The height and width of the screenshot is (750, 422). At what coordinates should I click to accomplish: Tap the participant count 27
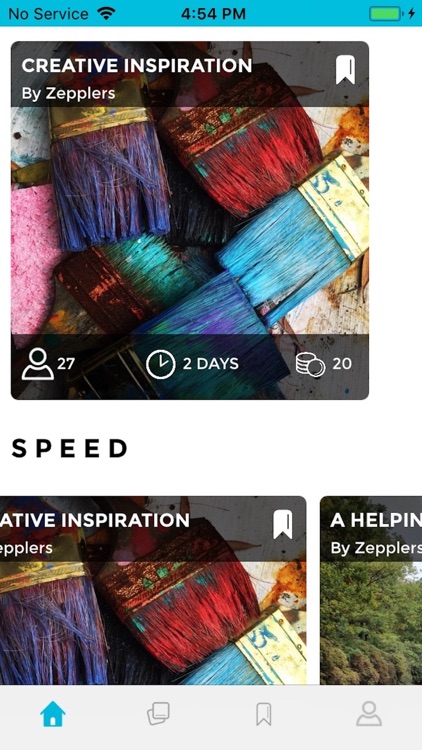pyautogui.click(x=66, y=364)
